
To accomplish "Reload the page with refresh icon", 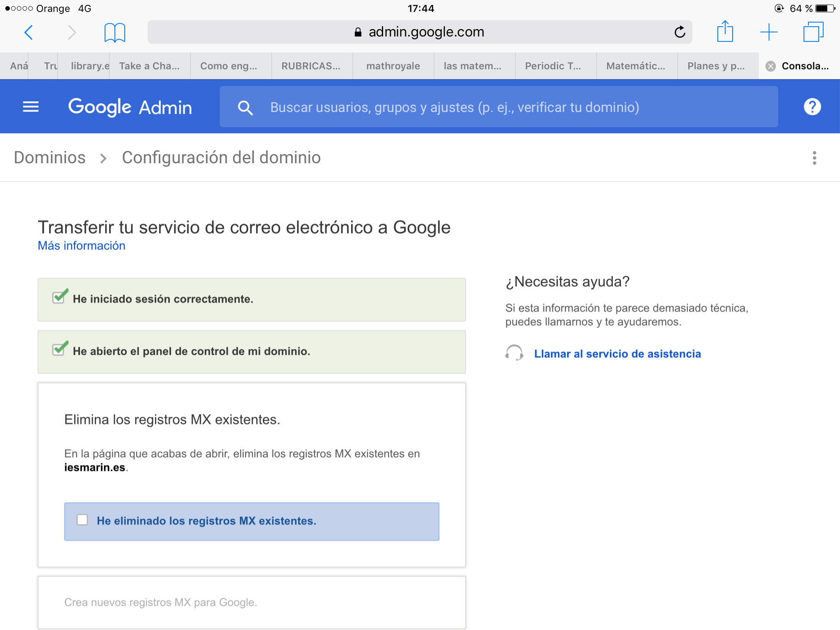I will pyautogui.click(x=680, y=32).
